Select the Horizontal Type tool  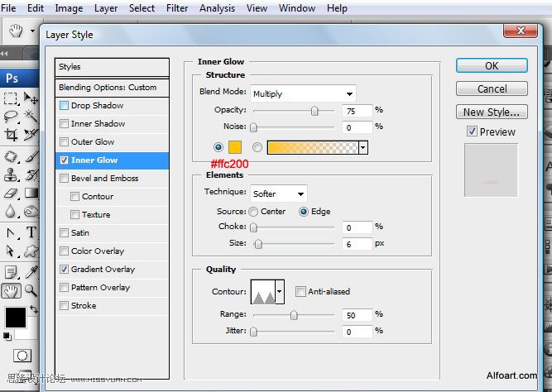31,232
